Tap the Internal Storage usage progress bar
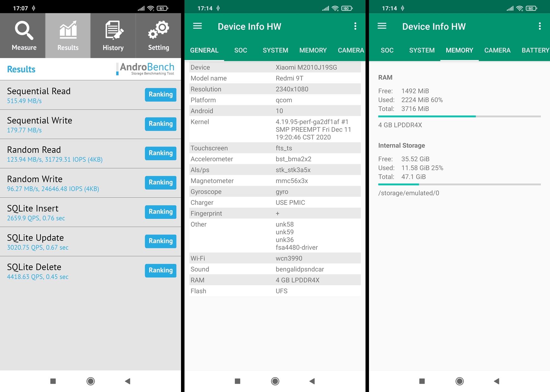 click(459, 184)
